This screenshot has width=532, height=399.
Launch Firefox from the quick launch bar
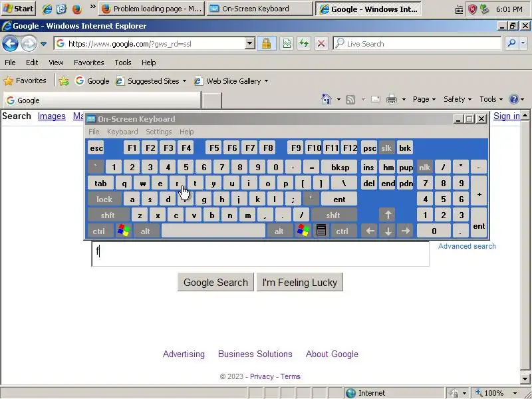[x=77, y=9]
